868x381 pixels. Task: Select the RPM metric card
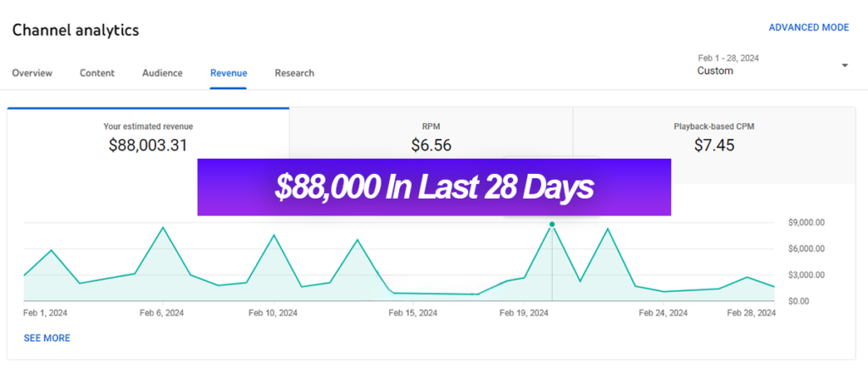[x=431, y=133]
